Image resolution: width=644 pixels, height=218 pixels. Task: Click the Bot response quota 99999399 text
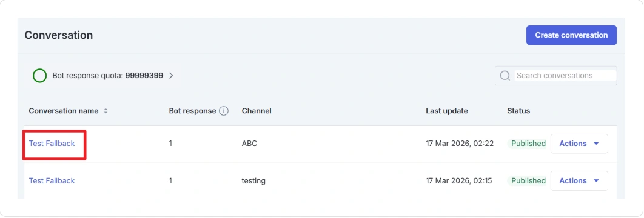tap(108, 76)
